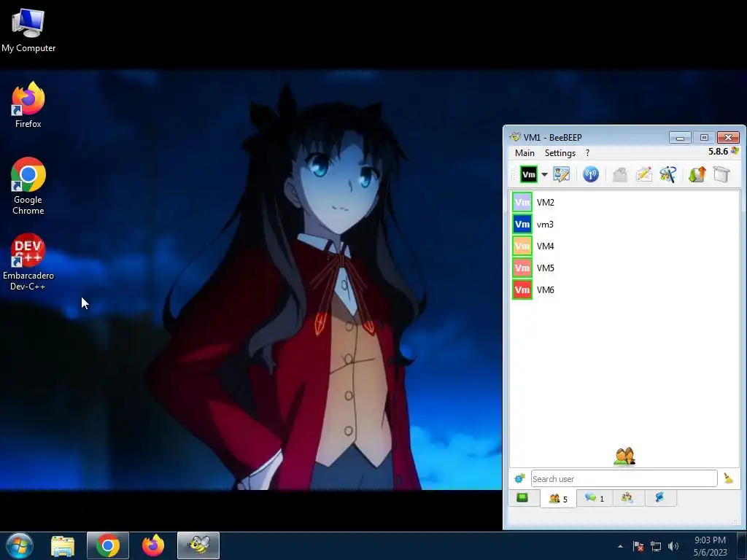Click the Show desktop strip at taskbar edge
The width and height of the screenshot is (747, 560).
742,545
